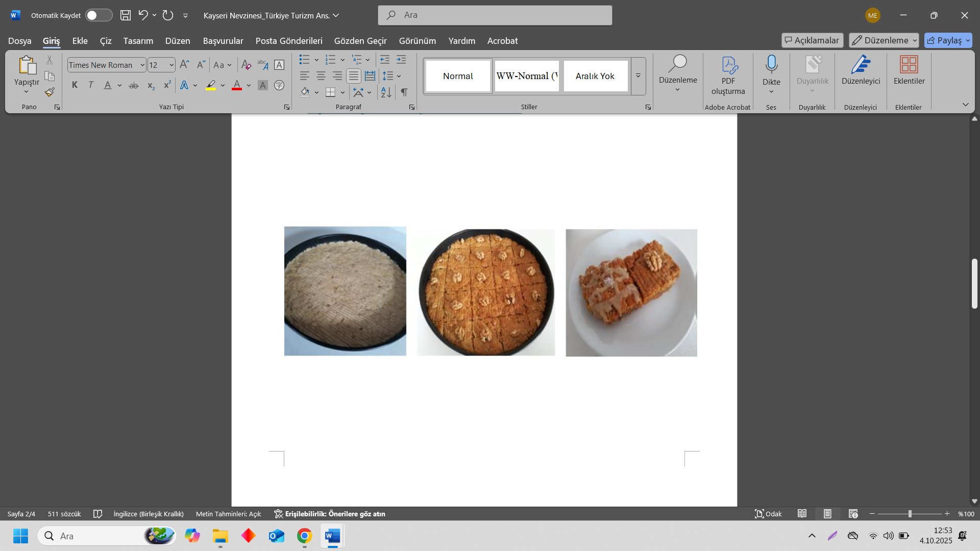Expand the Stiller styles gallery

(x=638, y=76)
